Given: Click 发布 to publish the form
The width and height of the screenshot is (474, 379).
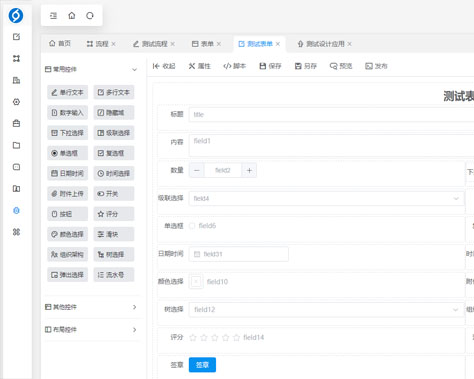Looking at the screenshot, I should click(x=376, y=66).
